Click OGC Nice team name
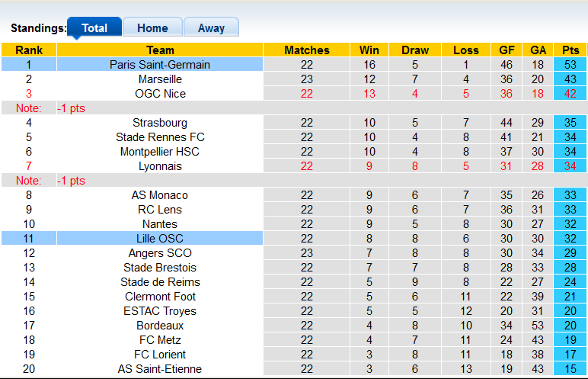The height and width of the screenshot is (379, 588). 160,94
